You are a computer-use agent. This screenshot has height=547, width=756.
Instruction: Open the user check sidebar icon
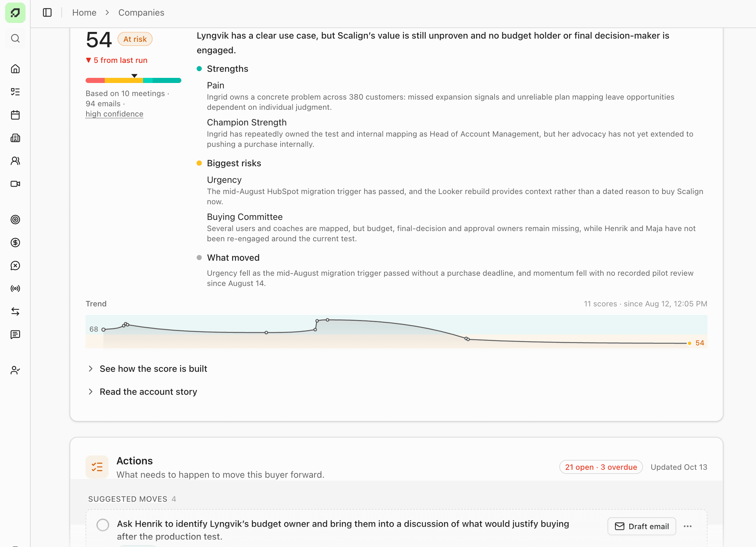[15, 370]
